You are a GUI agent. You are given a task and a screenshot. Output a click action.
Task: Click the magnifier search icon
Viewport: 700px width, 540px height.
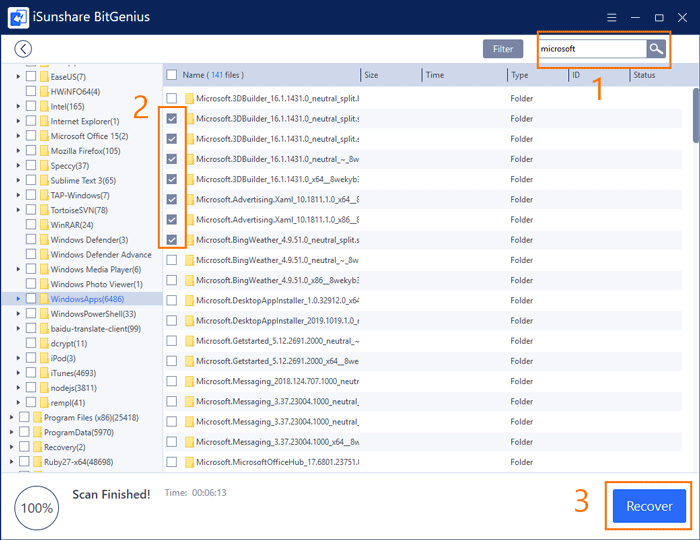[x=656, y=49]
